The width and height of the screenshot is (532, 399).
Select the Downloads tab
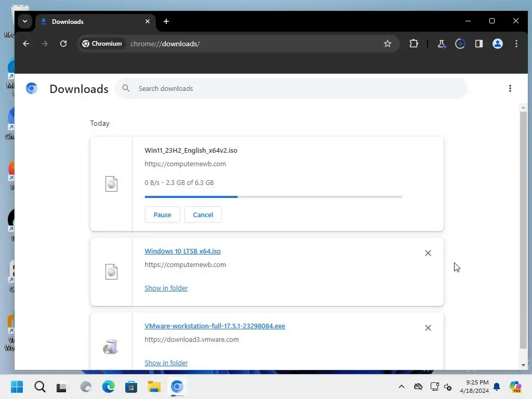pos(96,22)
